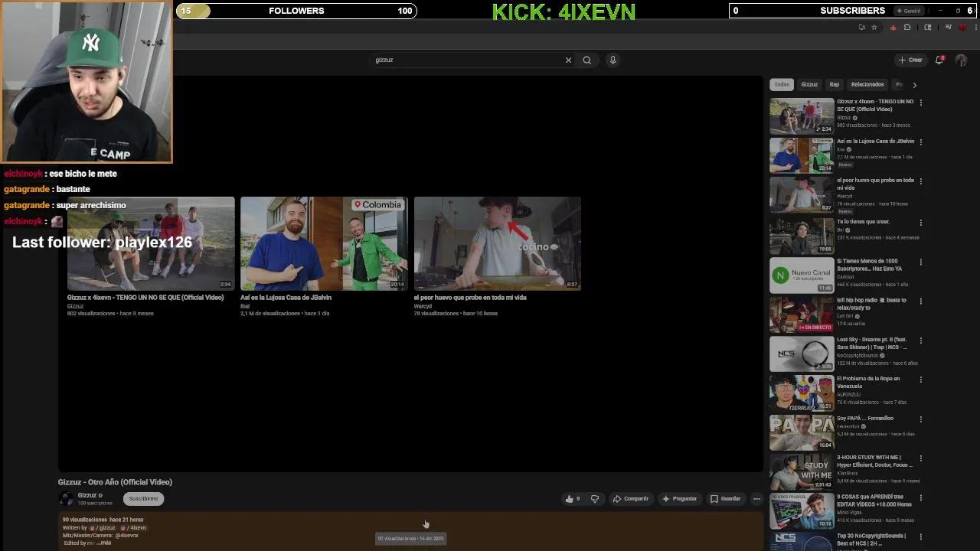
Task: Open options menu for Lost Sky Dreams video
Action: click(920, 340)
